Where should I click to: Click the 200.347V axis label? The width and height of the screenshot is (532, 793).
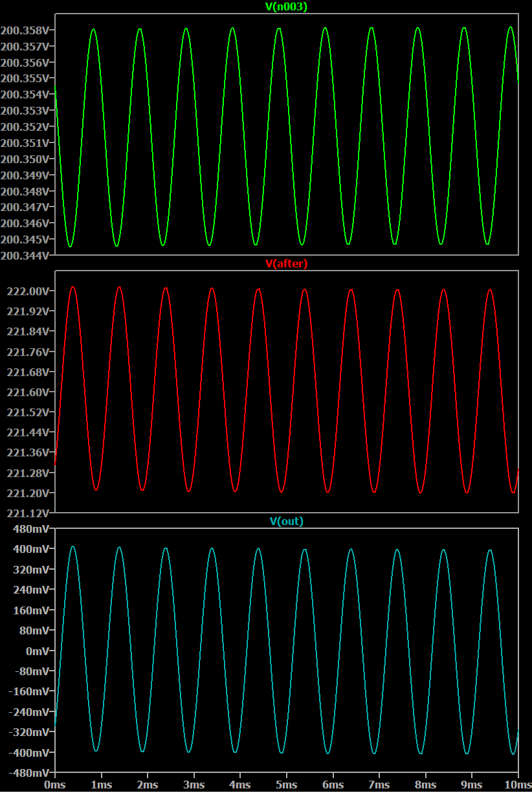tap(26, 207)
